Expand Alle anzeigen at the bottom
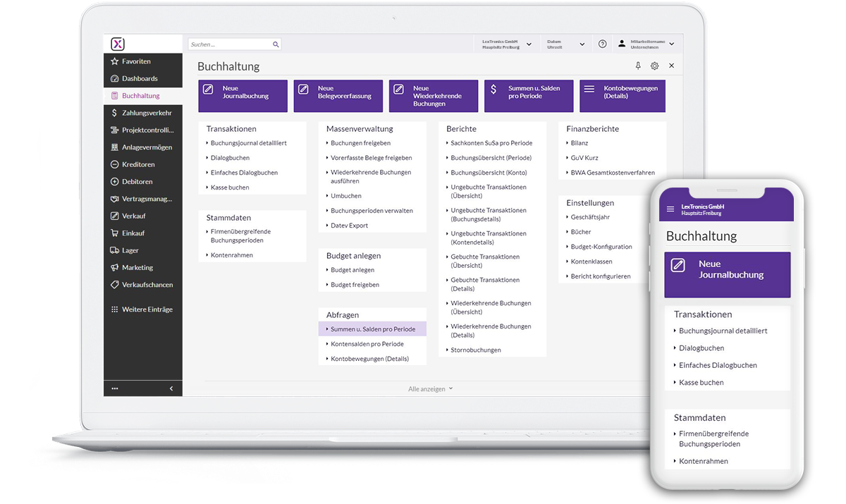Viewport: 846px width, 504px height. tap(430, 388)
